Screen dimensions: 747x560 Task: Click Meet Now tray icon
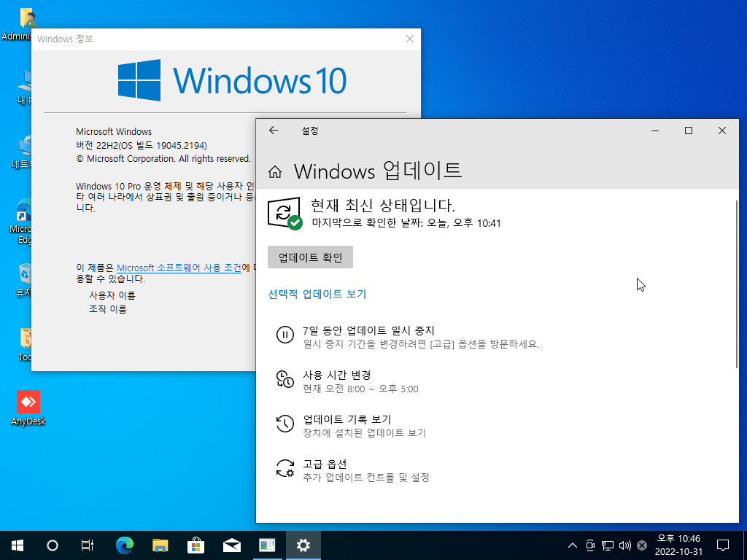[x=590, y=545]
